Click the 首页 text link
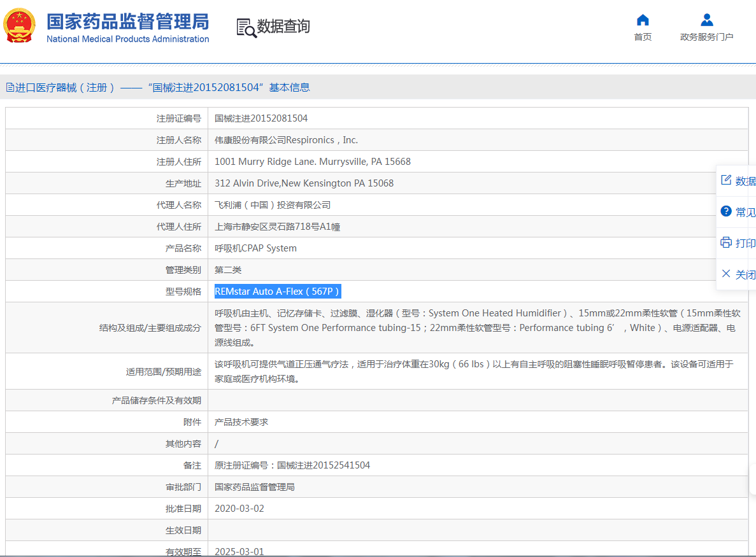 [643, 37]
